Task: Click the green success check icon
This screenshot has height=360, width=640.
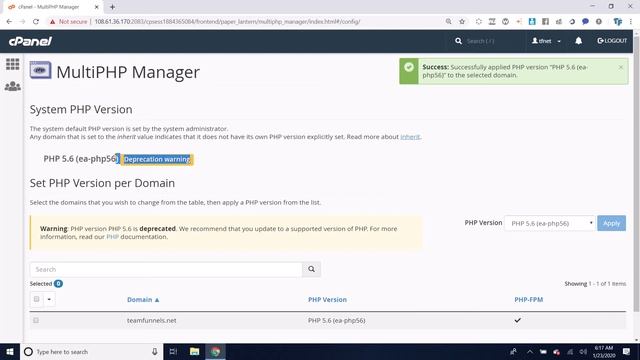Action: [x=409, y=67]
